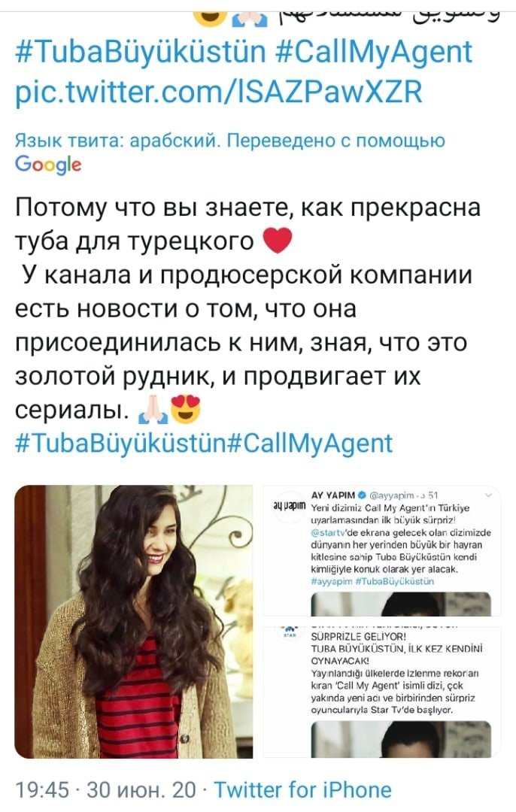Click the folded hands emoji after сериалы
This screenshot has height=812, width=516.
pos(153,411)
